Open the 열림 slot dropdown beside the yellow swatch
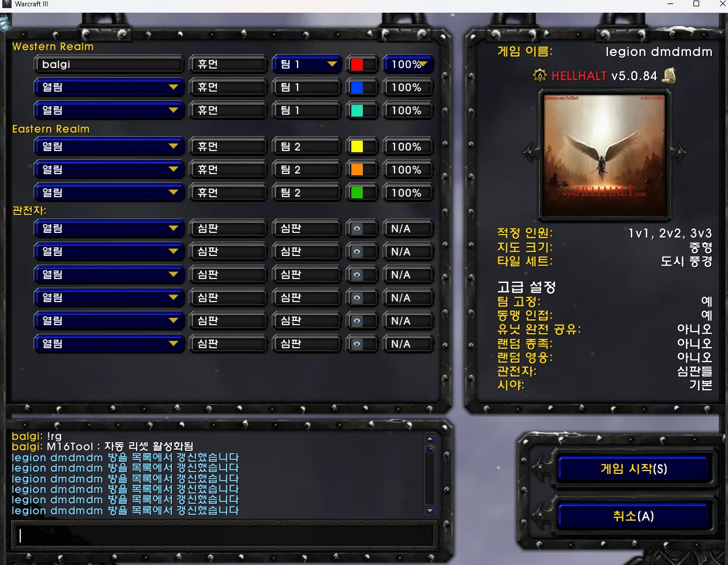728x565 pixels. click(x=109, y=147)
